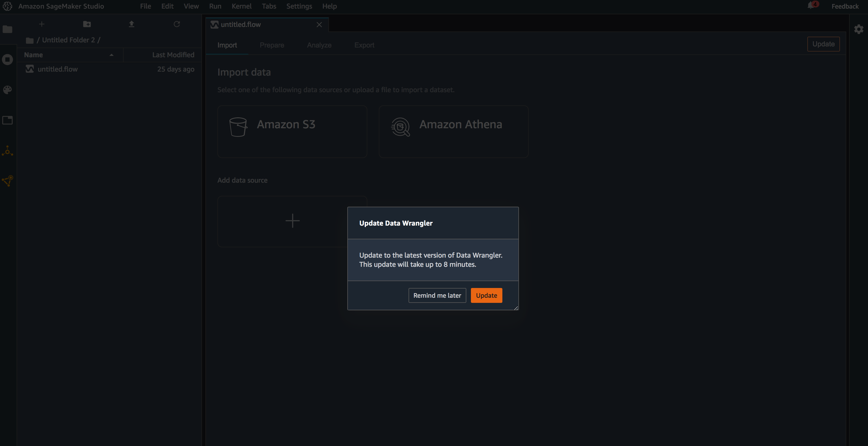This screenshot has width=868, height=446.
Task: Open the settings gear on the right sidebar
Action: [x=859, y=29]
